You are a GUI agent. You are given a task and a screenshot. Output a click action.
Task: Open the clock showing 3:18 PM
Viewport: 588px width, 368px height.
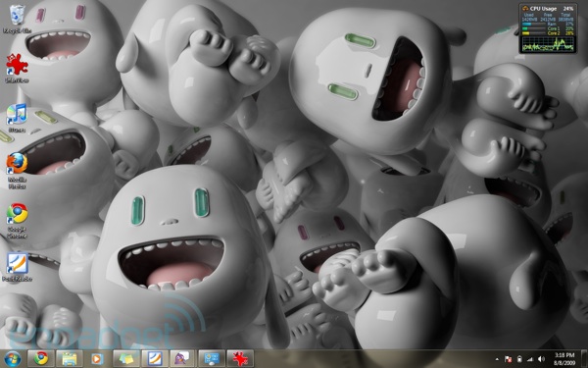tap(564, 359)
